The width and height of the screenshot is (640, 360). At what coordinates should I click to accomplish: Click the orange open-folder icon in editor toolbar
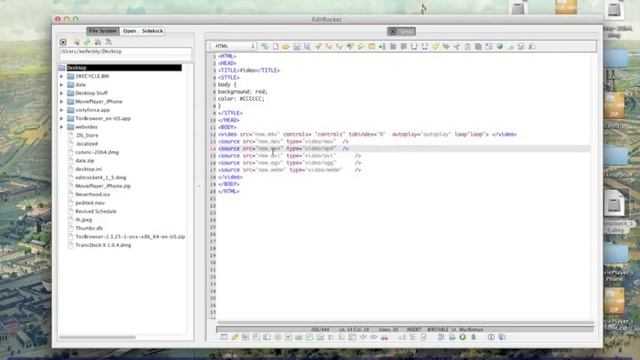pyautogui.click(x=286, y=47)
